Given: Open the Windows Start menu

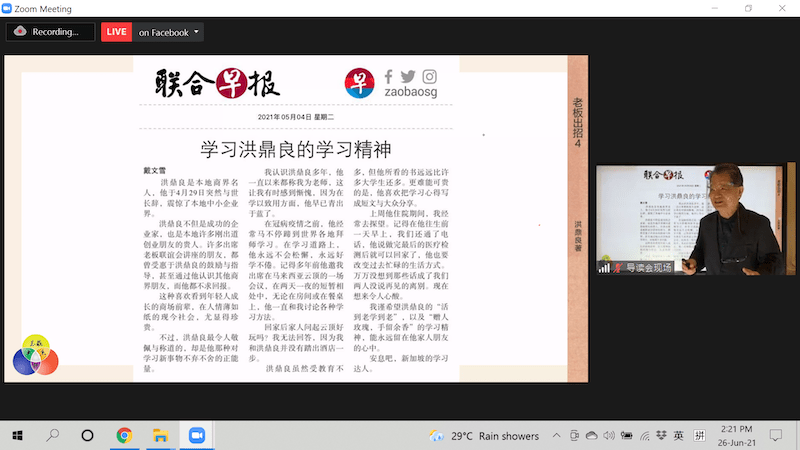Looking at the screenshot, I should 18,436.
